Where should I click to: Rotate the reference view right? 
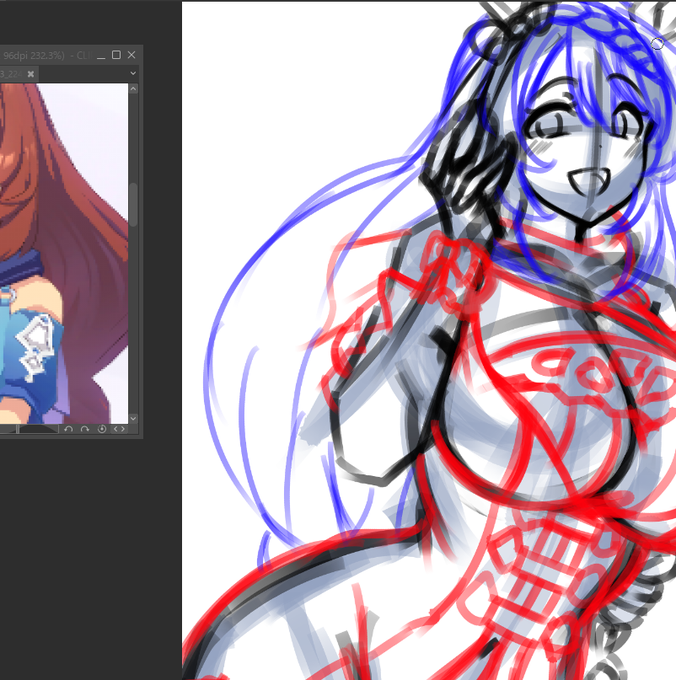click(x=85, y=429)
